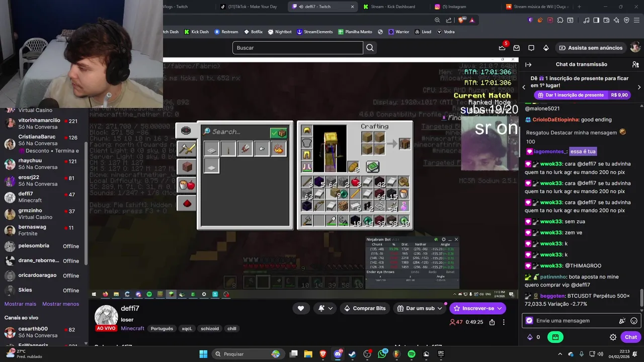Open the Inscrever-se subscribe dropdown

[x=477, y=308]
